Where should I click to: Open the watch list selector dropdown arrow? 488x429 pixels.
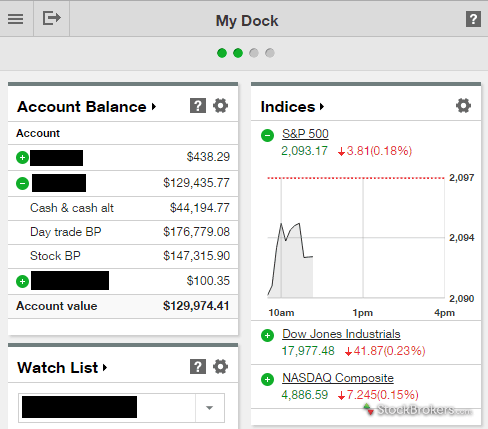coord(209,408)
